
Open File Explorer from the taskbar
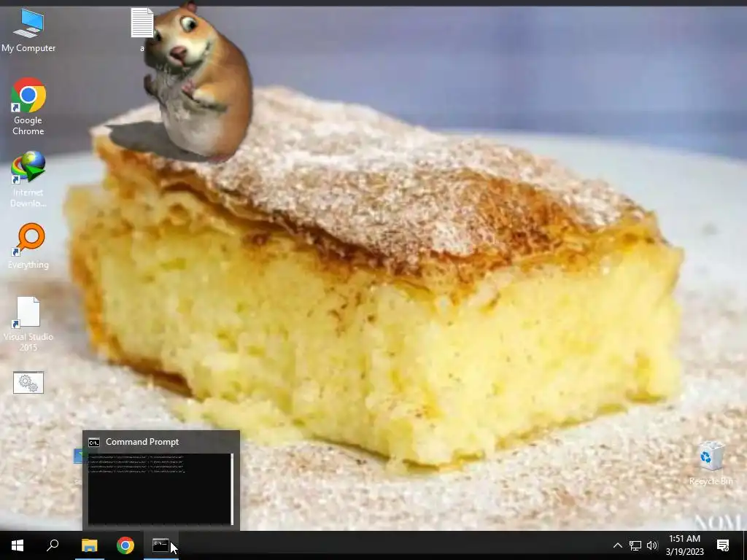click(x=89, y=545)
